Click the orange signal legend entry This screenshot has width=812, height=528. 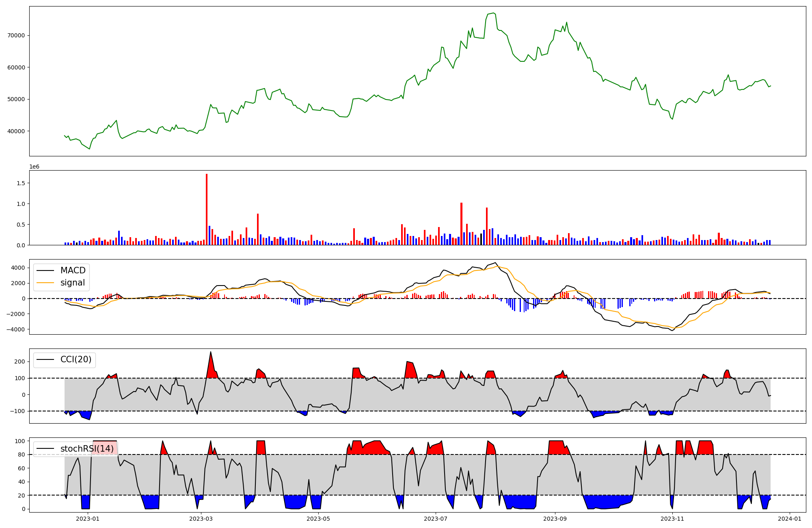pos(73,283)
